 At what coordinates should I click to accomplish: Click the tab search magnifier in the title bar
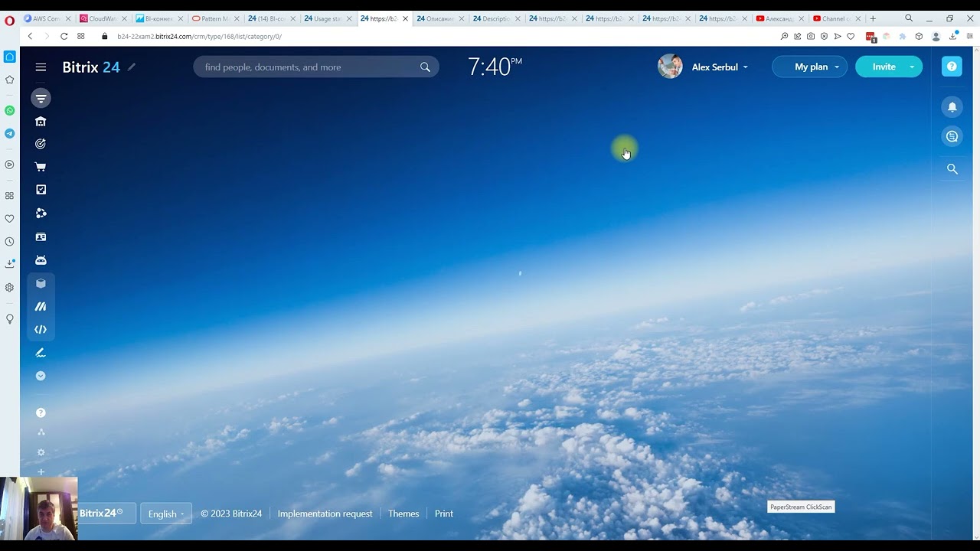click(909, 18)
